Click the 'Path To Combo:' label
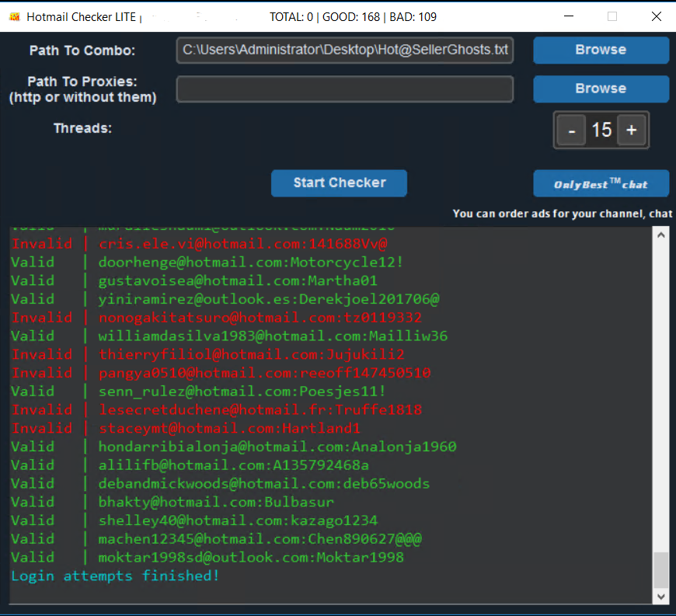Image resolution: width=676 pixels, height=616 pixels. 82,50
